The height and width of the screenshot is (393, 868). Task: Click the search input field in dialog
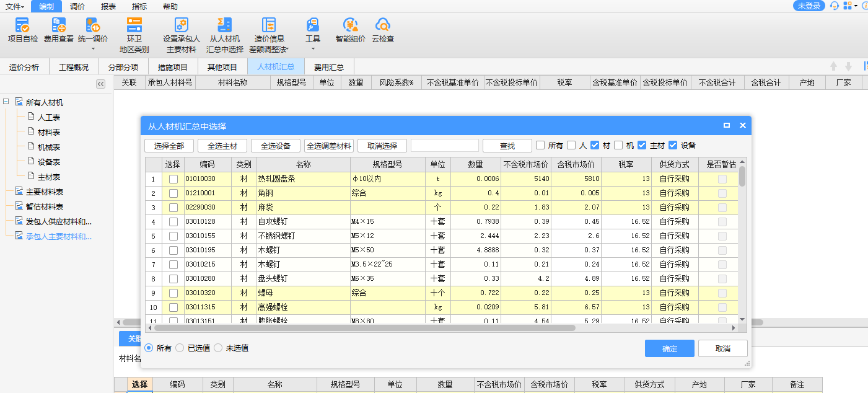(x=445, y=146)
